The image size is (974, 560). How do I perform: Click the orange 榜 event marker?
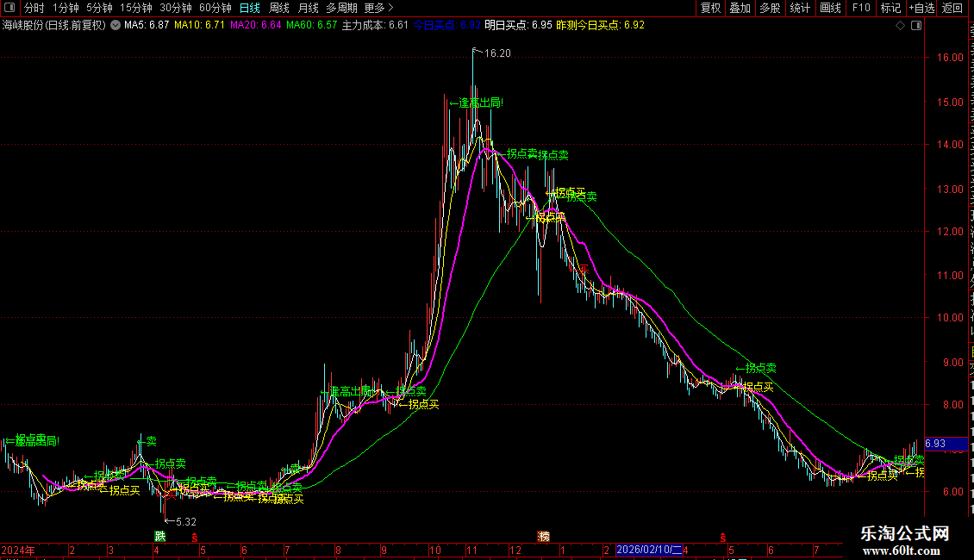pos(544,536)
